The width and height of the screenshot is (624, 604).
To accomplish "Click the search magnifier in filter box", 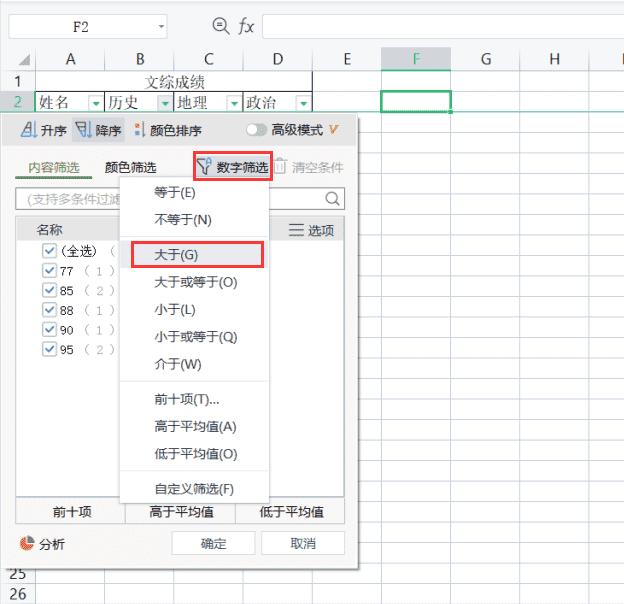I will click(x=332, y=198).
